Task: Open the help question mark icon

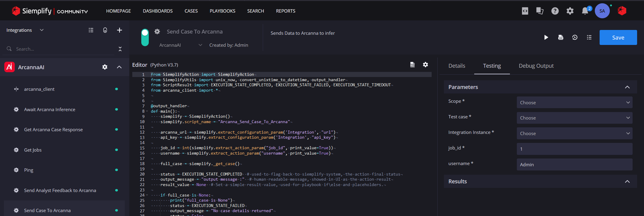Action: click(555, 11)
